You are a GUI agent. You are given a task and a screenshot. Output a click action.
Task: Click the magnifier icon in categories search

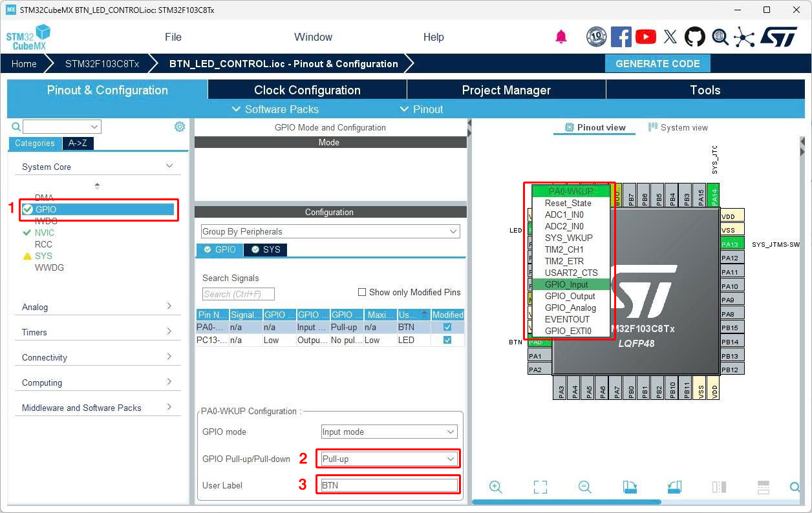pos(16,127)
